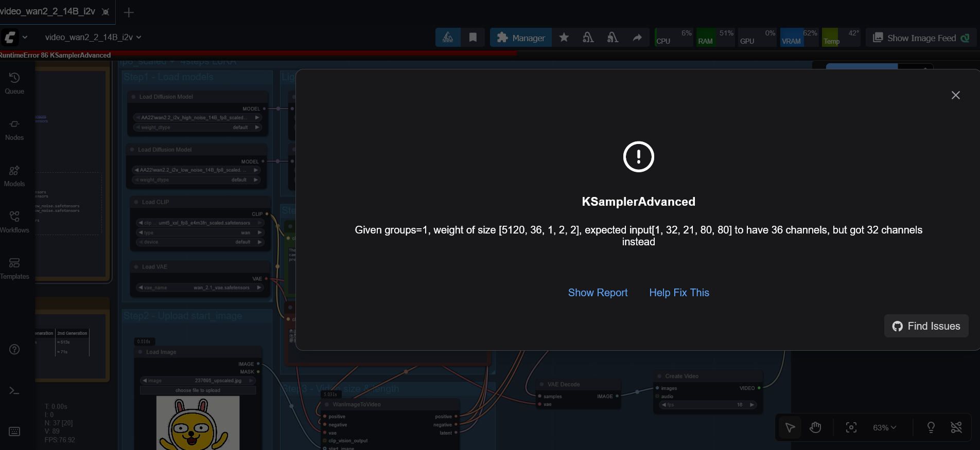Open the Templates sidebar panel

click(x=14, y=268)
